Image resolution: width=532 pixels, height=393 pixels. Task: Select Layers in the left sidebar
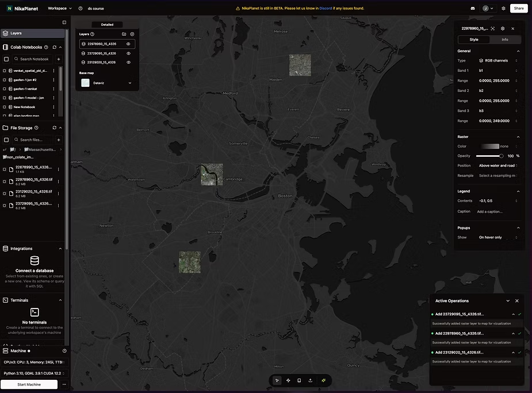(x=33, y=33)
